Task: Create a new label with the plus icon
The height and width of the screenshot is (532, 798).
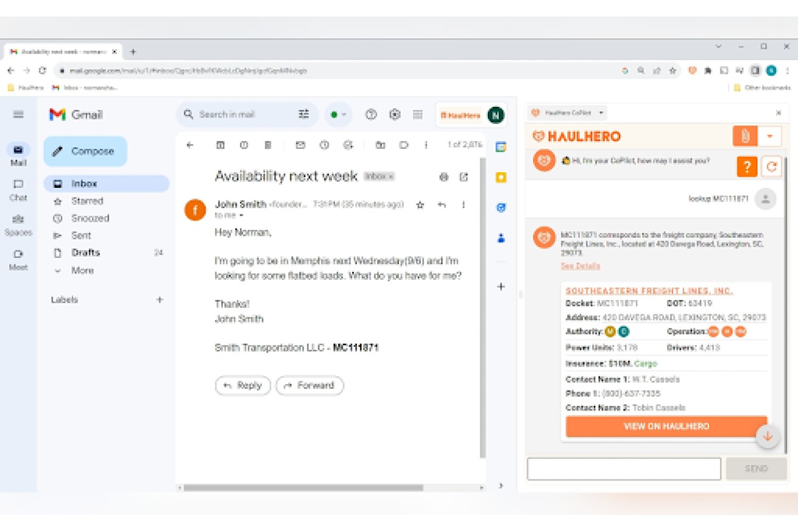Action: pyautogui.click(x=160, y=300)
